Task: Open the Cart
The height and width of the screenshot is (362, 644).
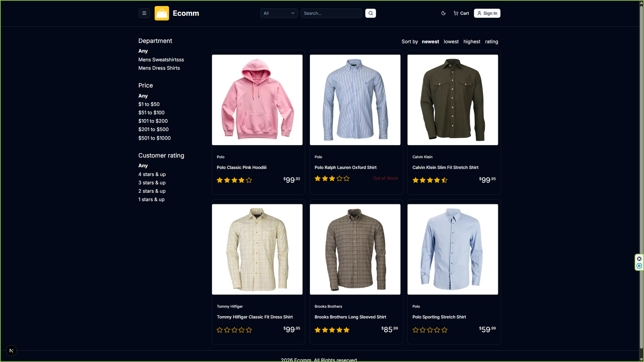Action: [461, 13]
